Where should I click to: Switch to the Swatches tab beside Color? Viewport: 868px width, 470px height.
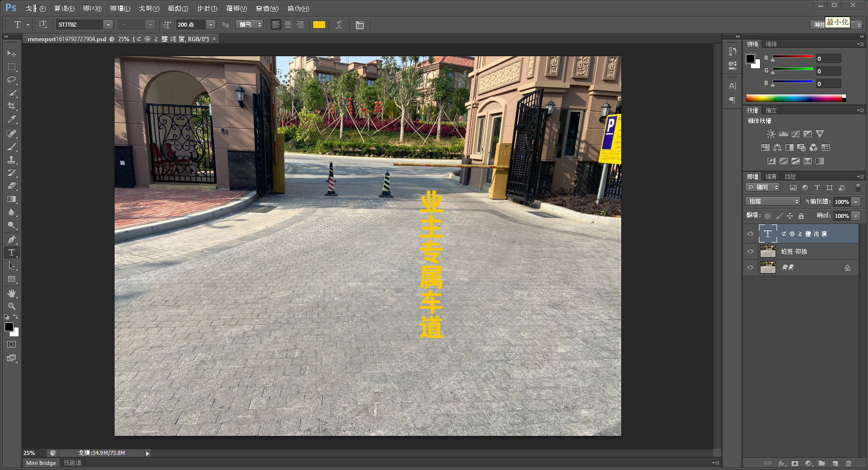(x=771, y=44)
